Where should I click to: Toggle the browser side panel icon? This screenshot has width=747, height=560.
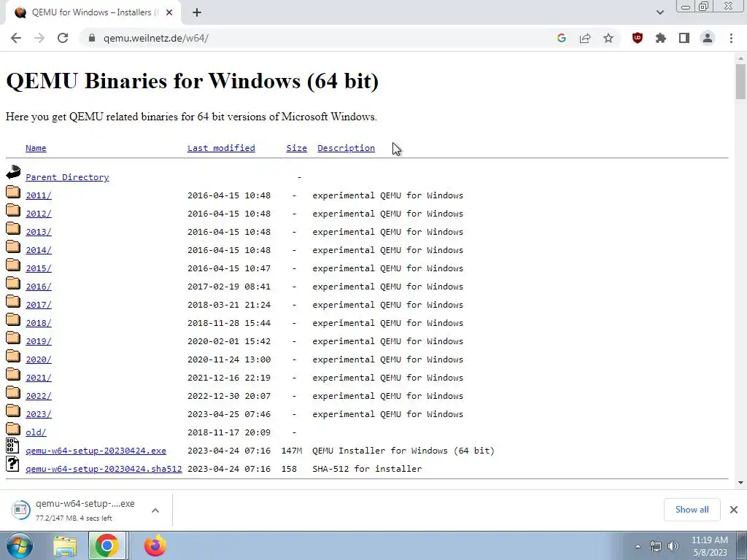(x=684, y=38)
